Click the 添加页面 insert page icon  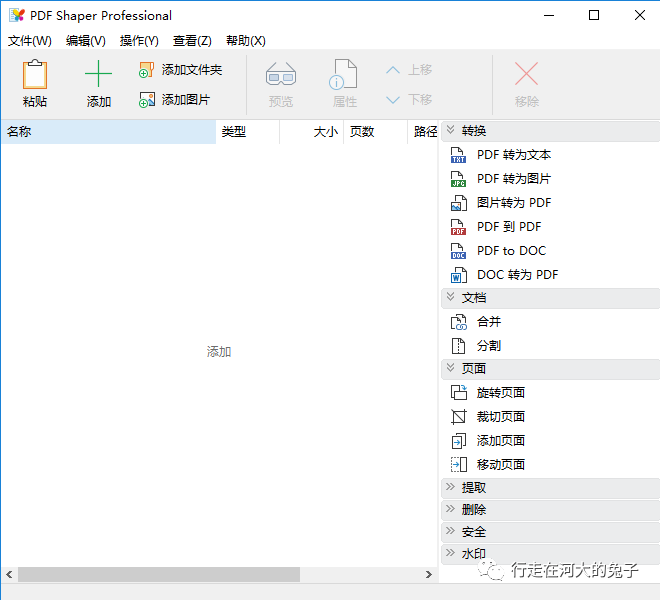click(458, 440)
